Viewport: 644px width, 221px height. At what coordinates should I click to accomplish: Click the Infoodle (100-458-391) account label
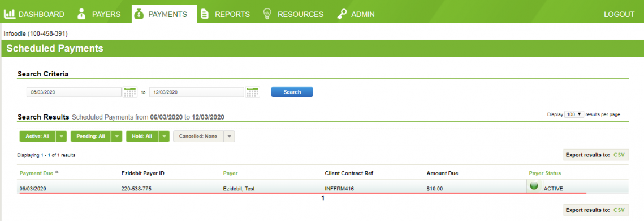click(x=35, y=33)
